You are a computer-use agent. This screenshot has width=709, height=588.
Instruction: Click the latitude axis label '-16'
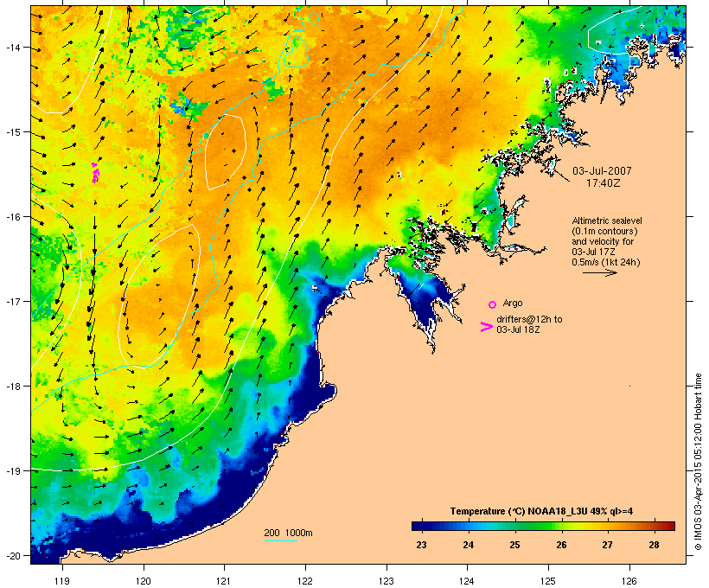pos(12,217)
